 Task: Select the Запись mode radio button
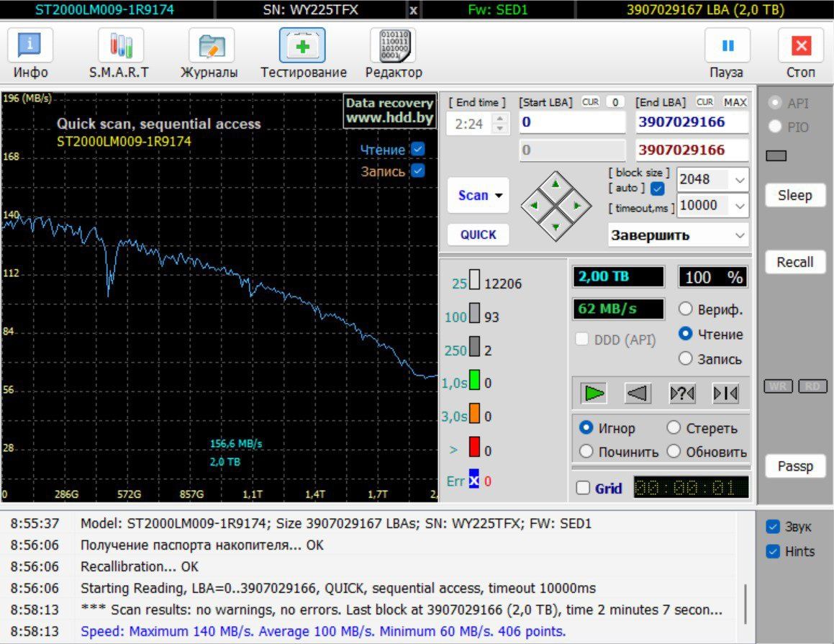686,359
